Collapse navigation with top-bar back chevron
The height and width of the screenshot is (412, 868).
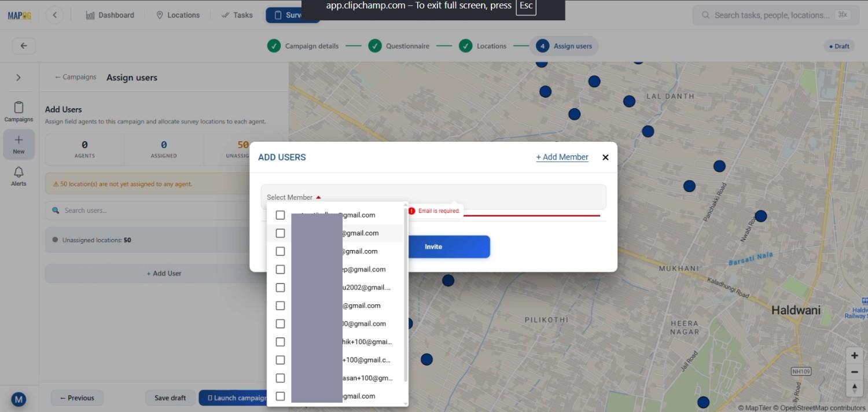(54, 15)
